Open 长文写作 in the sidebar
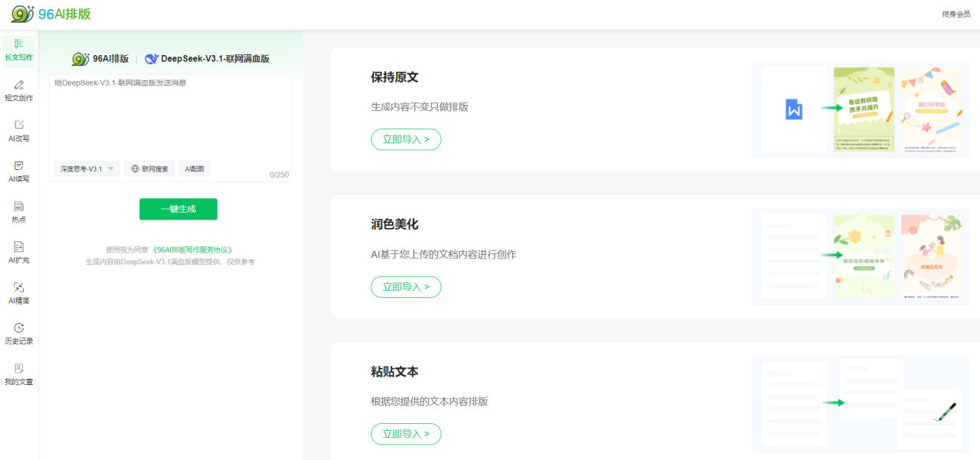 pos(19,51)
